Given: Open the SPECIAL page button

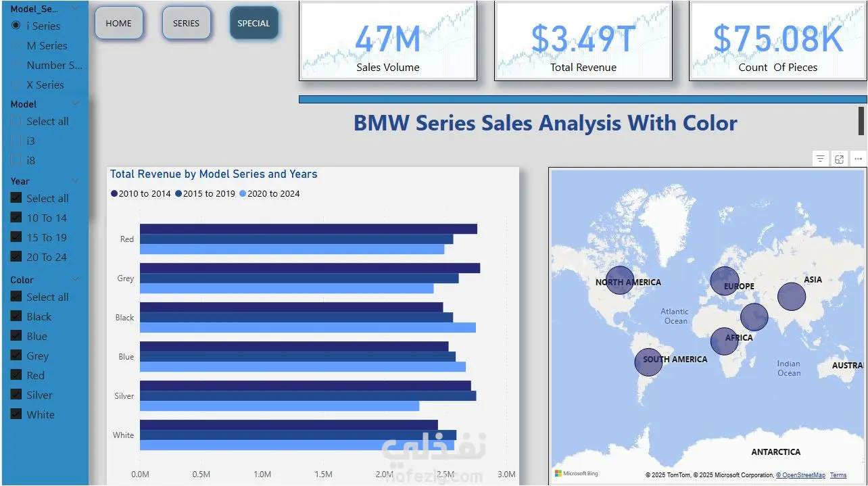Looking at the screenshot, I should tap(254, 23).
